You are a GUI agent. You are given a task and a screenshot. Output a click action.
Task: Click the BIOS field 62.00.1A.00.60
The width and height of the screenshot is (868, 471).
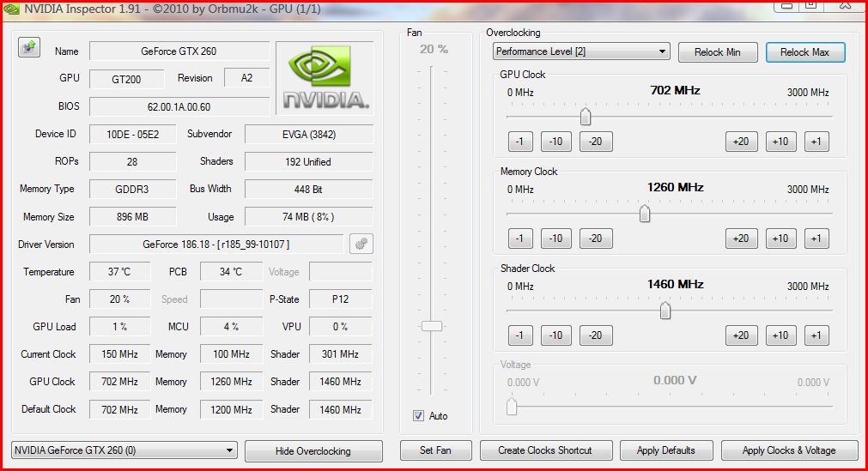pyautogui.click(x=179, y=107)
